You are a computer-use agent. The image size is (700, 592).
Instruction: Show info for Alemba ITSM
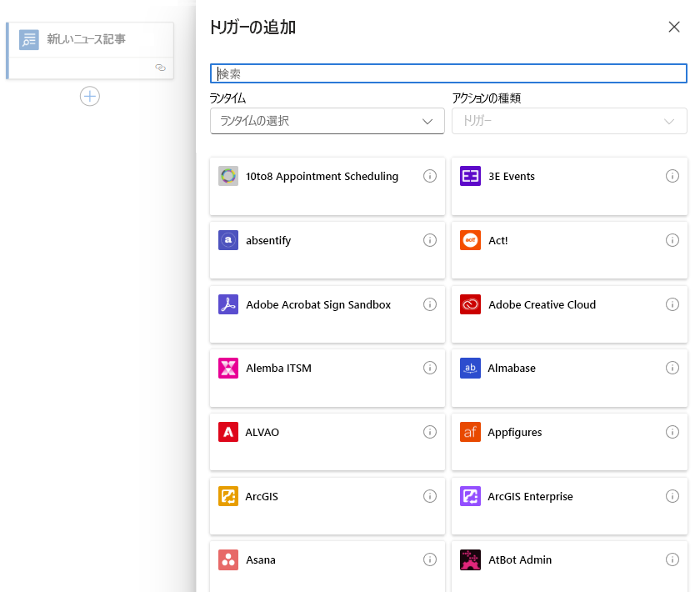(x=430, y=369)
